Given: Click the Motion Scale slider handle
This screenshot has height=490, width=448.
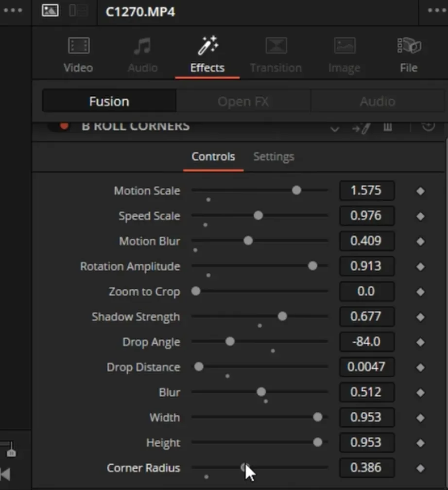Looking at the screenshot, I should tap(296, 190).
